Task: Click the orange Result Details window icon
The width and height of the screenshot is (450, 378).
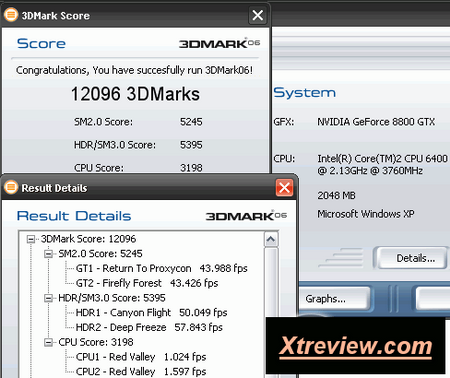Action: tap(11, 187)
